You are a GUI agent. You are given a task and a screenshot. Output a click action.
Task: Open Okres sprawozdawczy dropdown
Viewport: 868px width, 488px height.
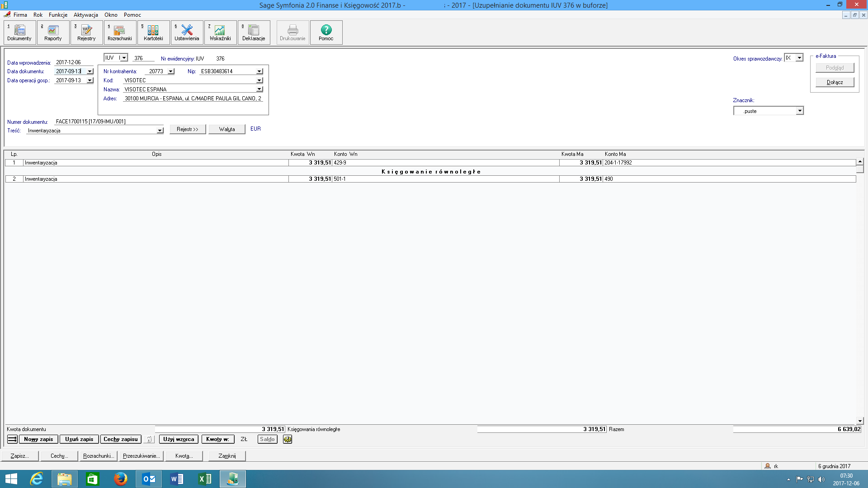pyautogui.click(x=799, y=58)
